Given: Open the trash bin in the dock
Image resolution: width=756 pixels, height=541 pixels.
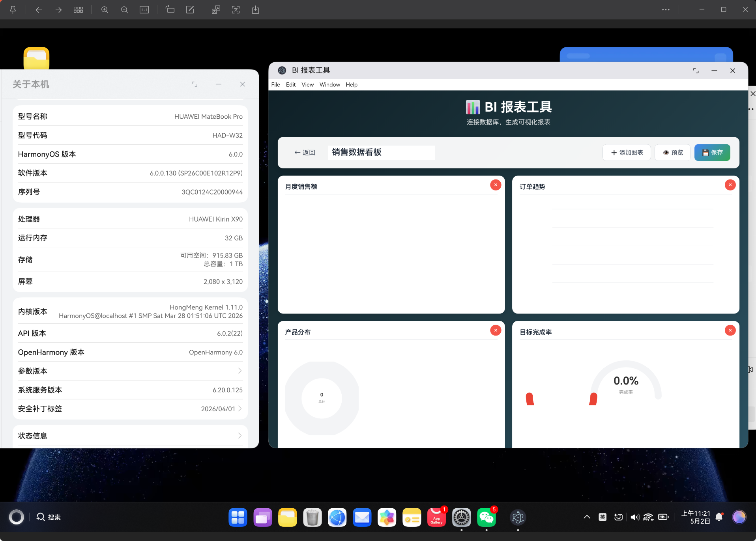Looking at the screenshot, I should pos(313,517).
